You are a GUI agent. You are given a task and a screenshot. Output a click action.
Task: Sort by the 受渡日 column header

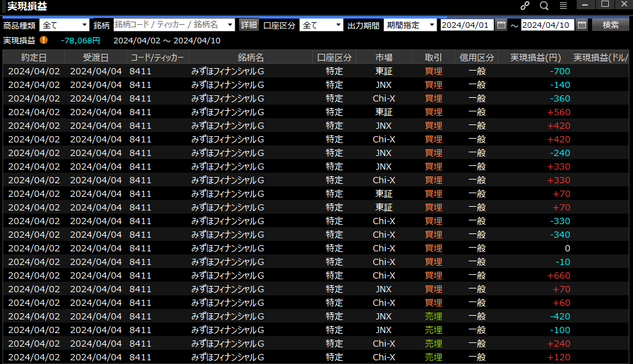95,58
